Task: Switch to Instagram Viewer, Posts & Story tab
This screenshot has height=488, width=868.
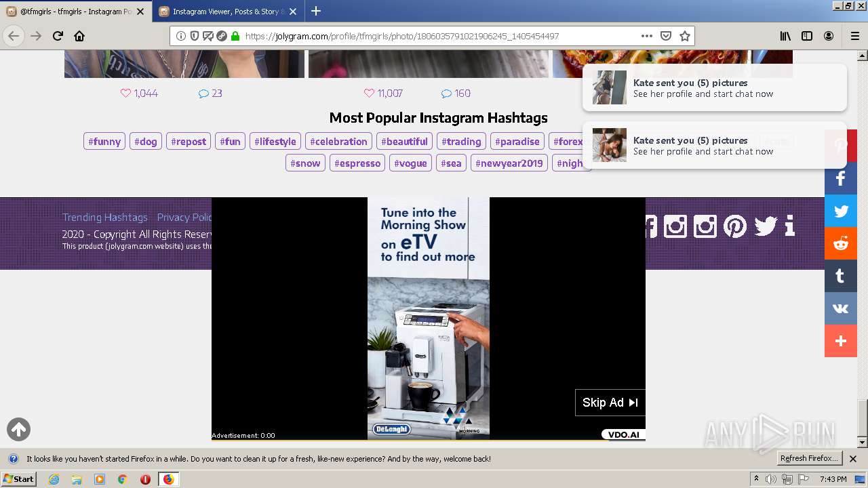Action: point(228,12)
